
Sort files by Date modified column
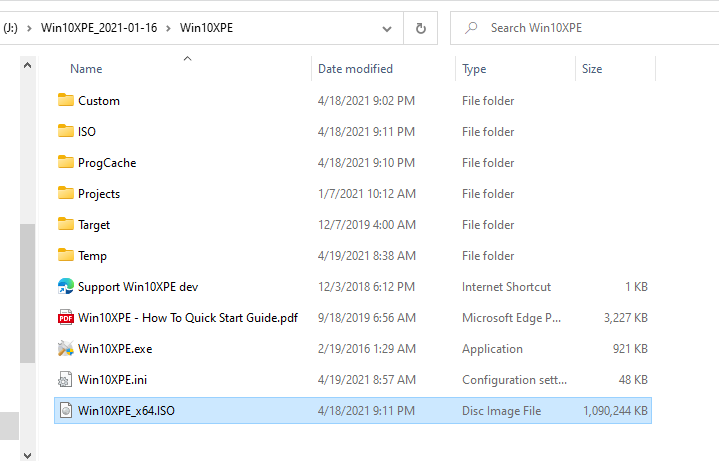pyautogui.click(x=355, y=69)
